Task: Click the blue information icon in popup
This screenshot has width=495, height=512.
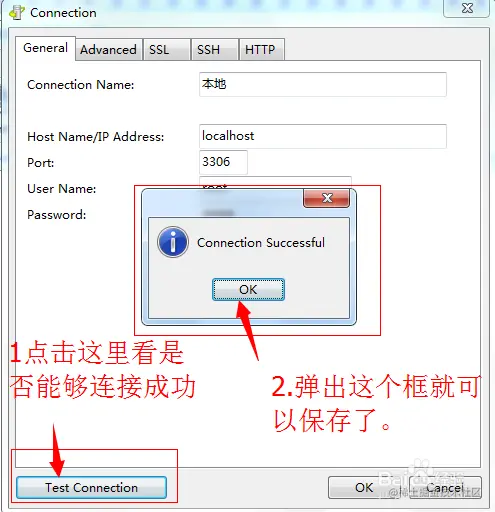Action: click(x=173, y=242)
